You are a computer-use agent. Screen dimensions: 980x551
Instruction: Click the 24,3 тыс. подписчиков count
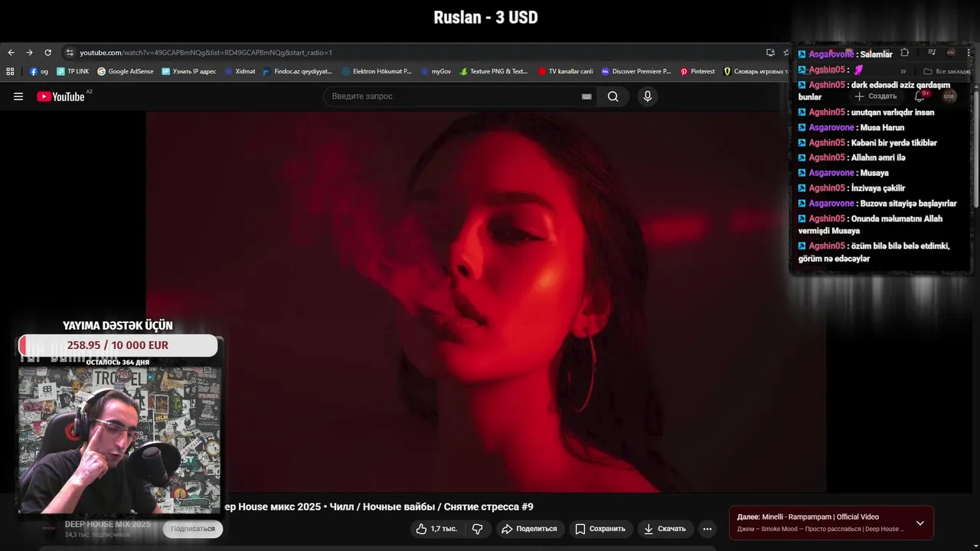97,534
